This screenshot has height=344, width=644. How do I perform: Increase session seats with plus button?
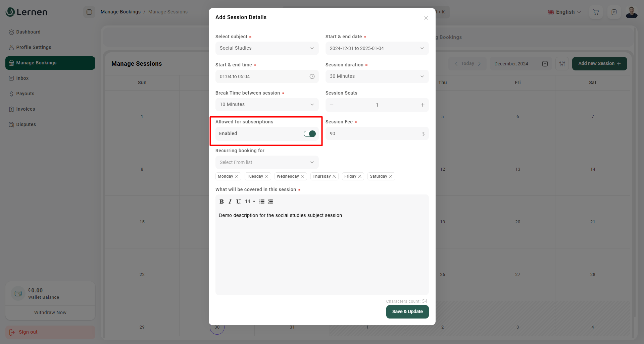(x=423, y=105)
